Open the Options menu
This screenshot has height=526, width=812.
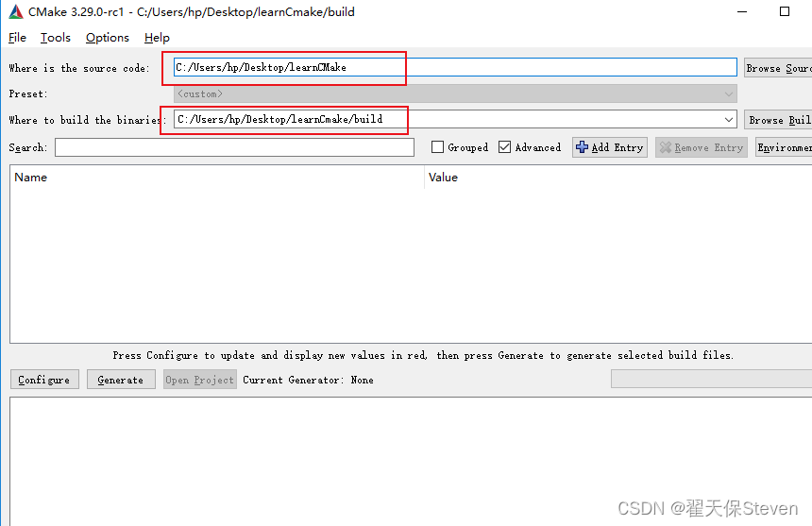click(108, 38)
